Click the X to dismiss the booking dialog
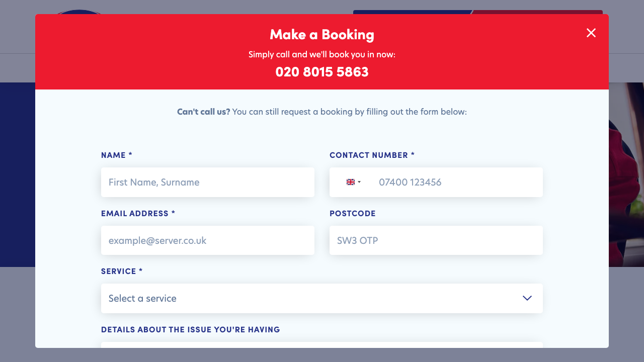Image resolution: width=644 pixels, height=362 pixels. [591, 33]
